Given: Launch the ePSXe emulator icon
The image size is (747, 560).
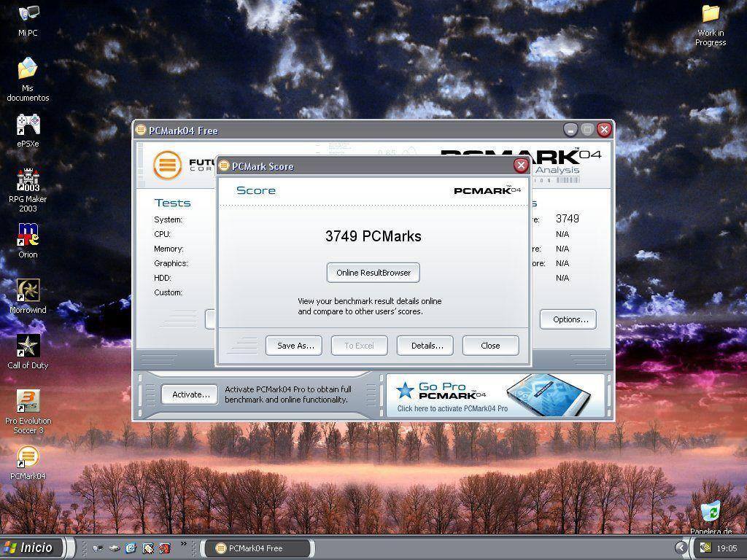Looking at the screenshot, I should (28, 125).
